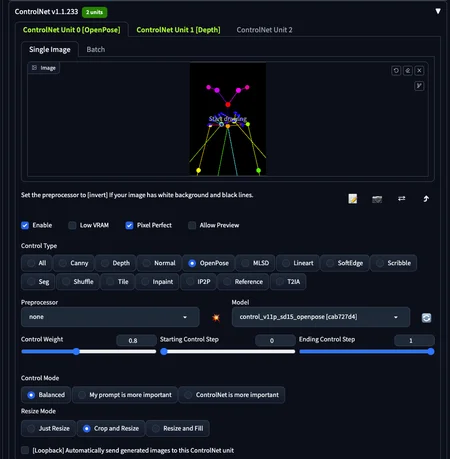Viewport: 450px width, 459px height.
Task: Toggle the Low VRAM checkbox
Action: pyautogui.click(x=72, y=225)
